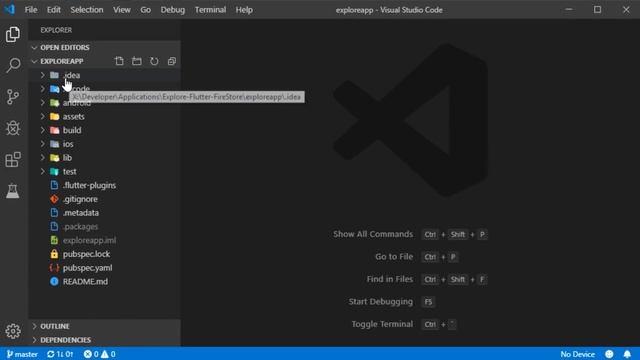
Task: Open the Selection menu
Action: [87, 9]
